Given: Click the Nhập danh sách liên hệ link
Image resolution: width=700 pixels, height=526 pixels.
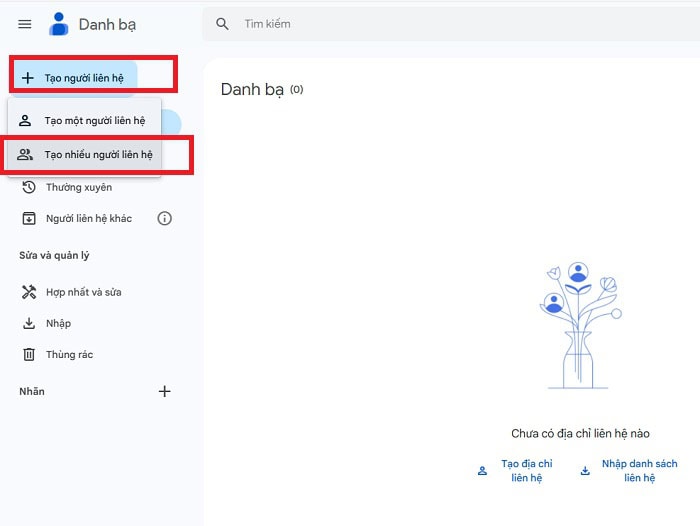Looking at the screenshot, I should (x=639, y=471).
